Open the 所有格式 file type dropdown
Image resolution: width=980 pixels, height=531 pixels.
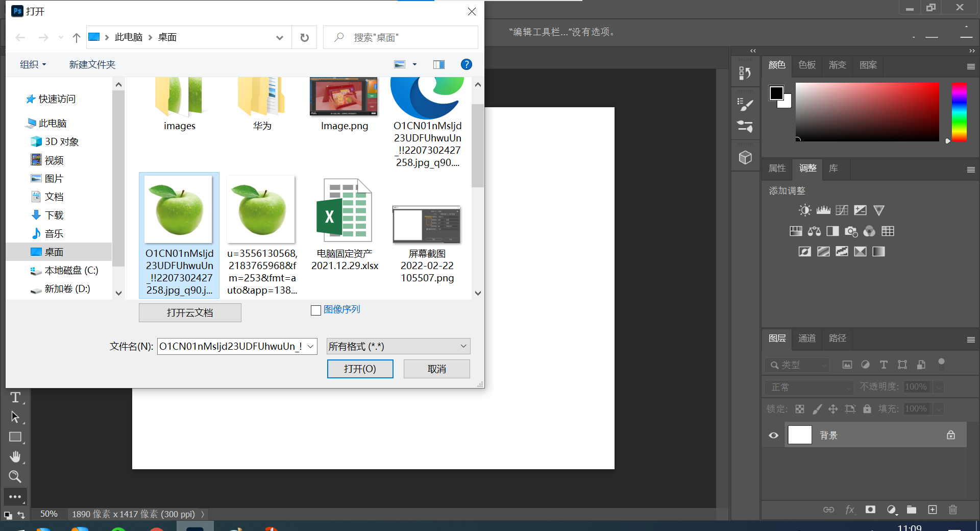(x=398, y=346)
